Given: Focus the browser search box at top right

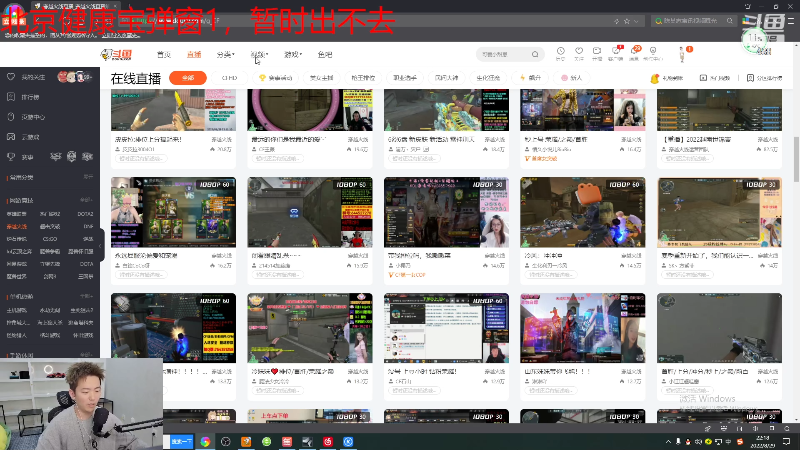Looking at the screenshot, I should [693, 21].
